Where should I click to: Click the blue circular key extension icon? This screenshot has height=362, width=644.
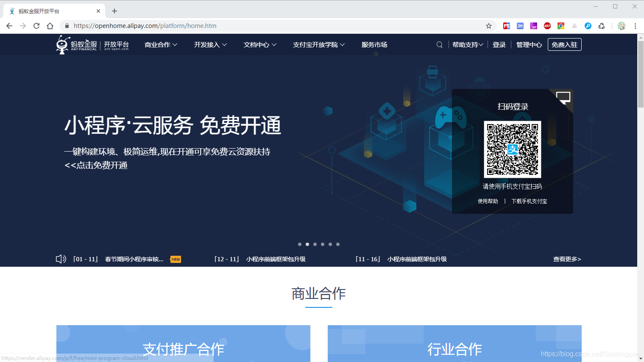(x=588, y=26)
